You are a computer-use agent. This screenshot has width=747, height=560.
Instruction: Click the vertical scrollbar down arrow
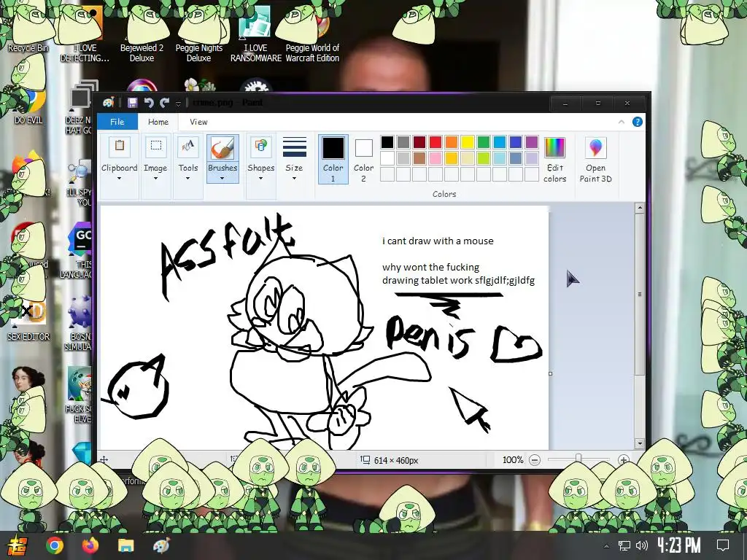pos(640,444)
